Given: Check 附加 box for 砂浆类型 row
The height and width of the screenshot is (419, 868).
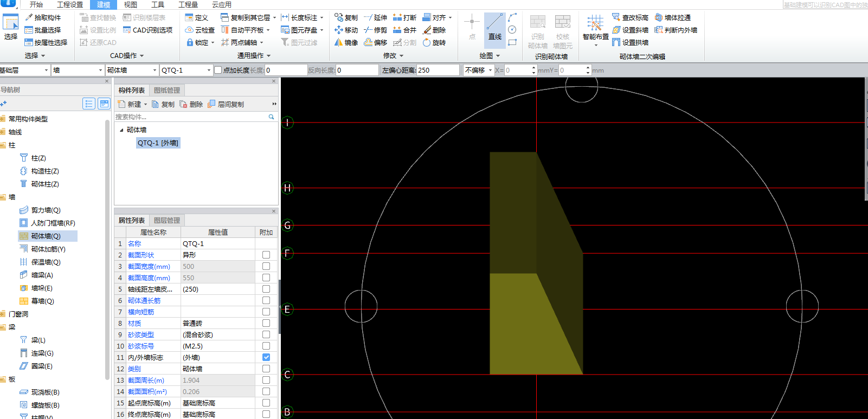Looking at the screenshot, I should click(x=266, y=334).
